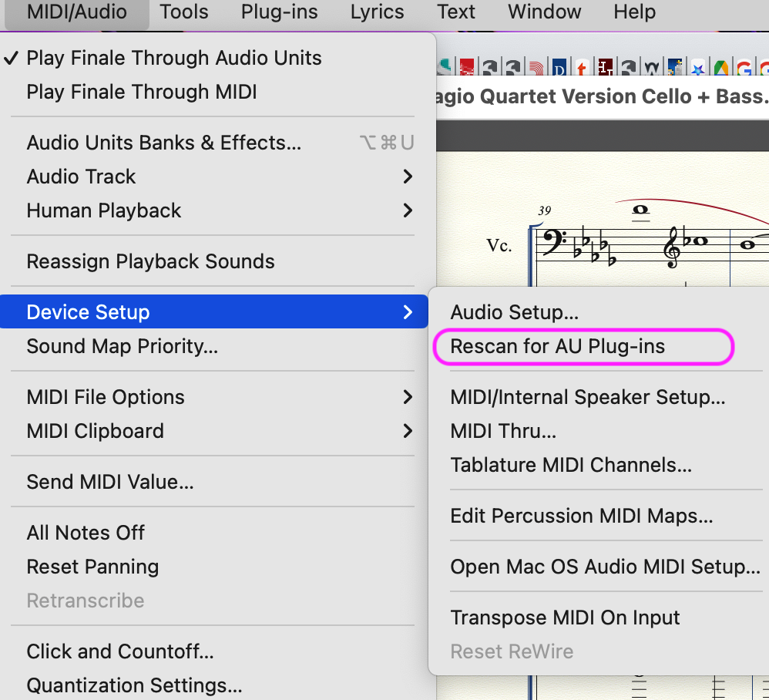Click the Google Drive bookmark icon

coord(721,69)
